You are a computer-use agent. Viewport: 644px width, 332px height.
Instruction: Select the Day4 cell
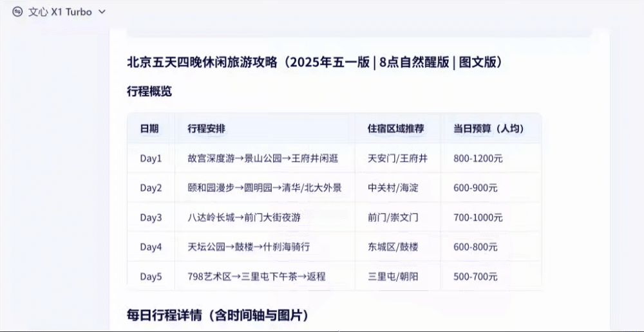click(x=151, y=247)
